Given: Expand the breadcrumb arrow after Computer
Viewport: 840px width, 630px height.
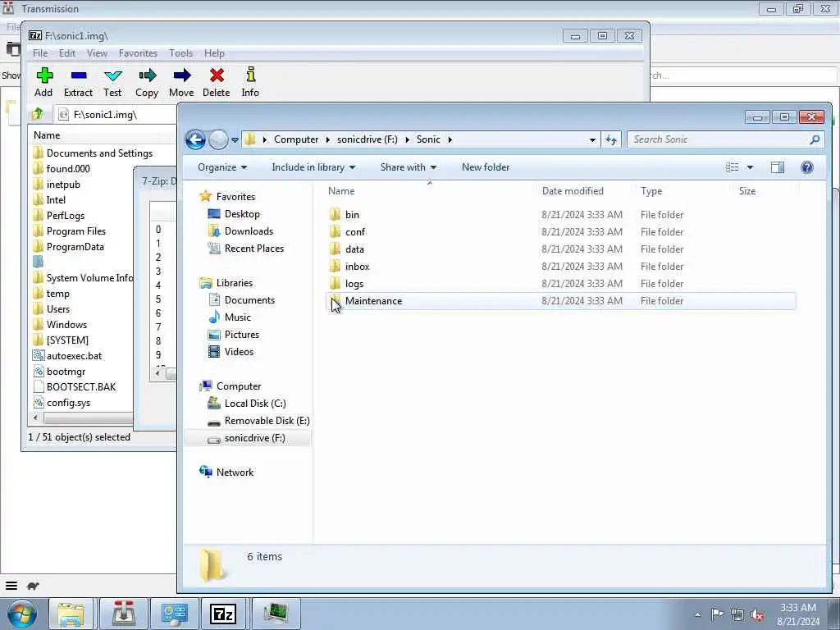Looking at the screenshot, I should (328, 139).
